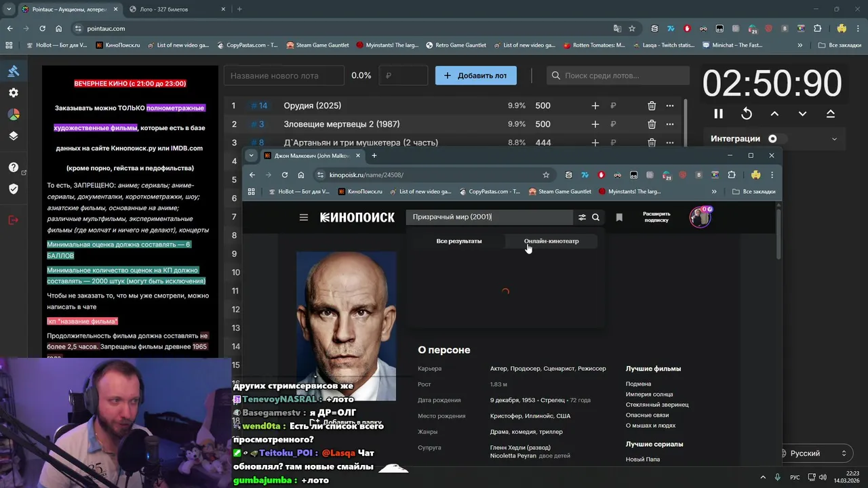
Task: Open tab search chevron in Kinopoisk window
Action: [251, 155]
